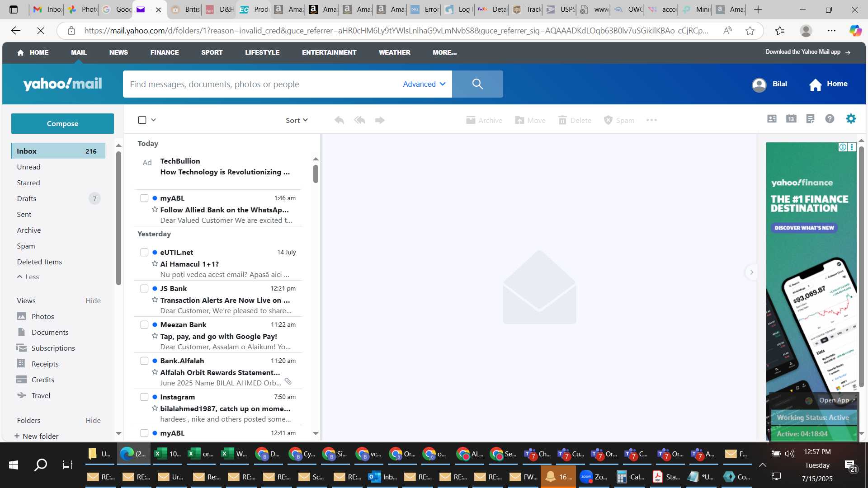
Task: Expand Advanced search options
Action: [424, 84]
